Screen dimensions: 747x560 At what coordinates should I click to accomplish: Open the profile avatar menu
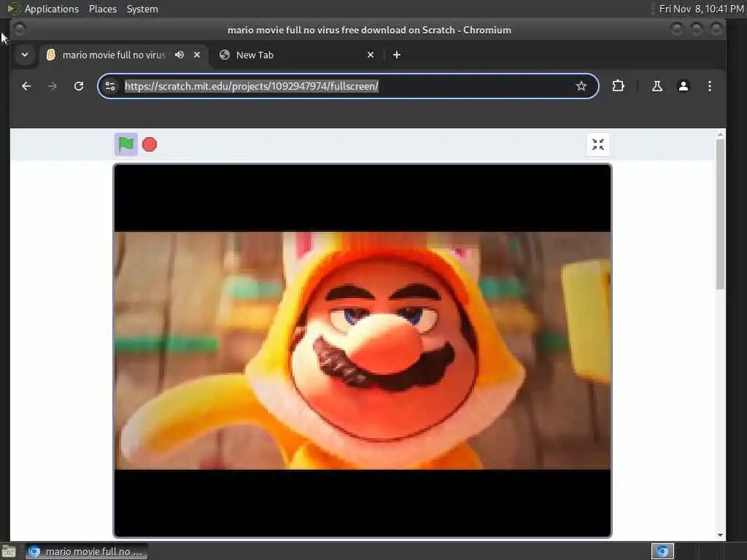click(683, 86)
